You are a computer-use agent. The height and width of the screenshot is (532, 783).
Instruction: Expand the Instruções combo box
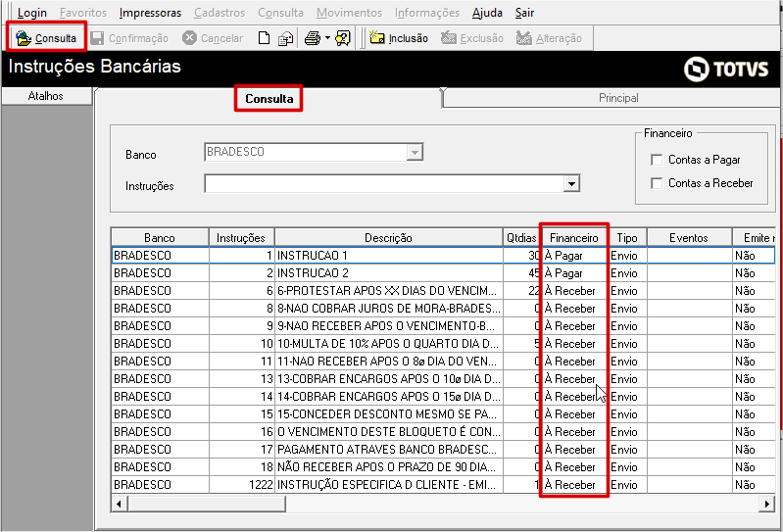pos(571,184)
